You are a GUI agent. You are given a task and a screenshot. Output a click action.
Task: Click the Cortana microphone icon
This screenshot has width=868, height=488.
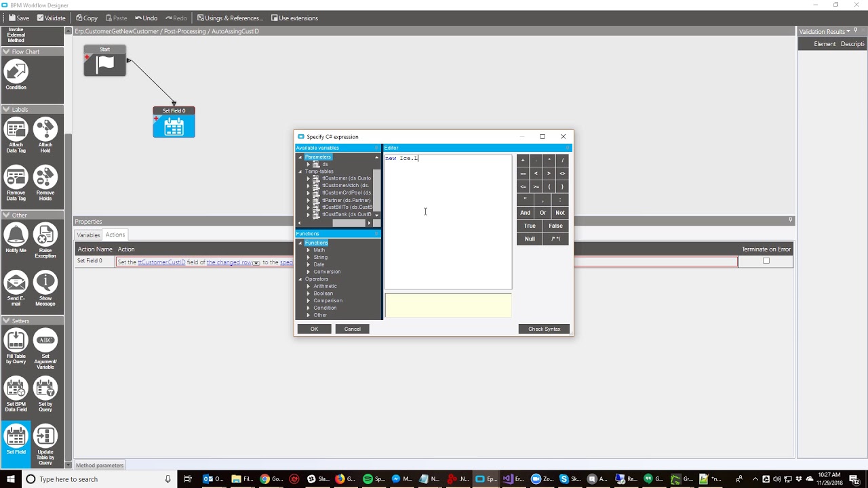tap(167, 479)
